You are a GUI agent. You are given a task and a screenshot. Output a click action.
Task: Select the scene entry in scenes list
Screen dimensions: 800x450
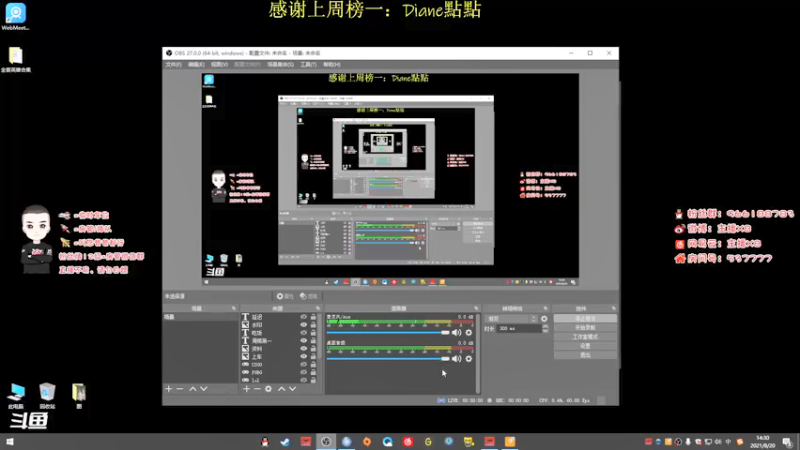point(200,317)
